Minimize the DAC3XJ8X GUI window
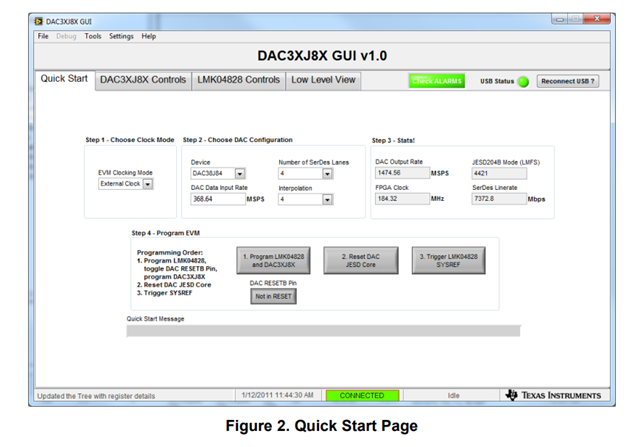Viewport: 640px width, 447px height. pos(560,19)
